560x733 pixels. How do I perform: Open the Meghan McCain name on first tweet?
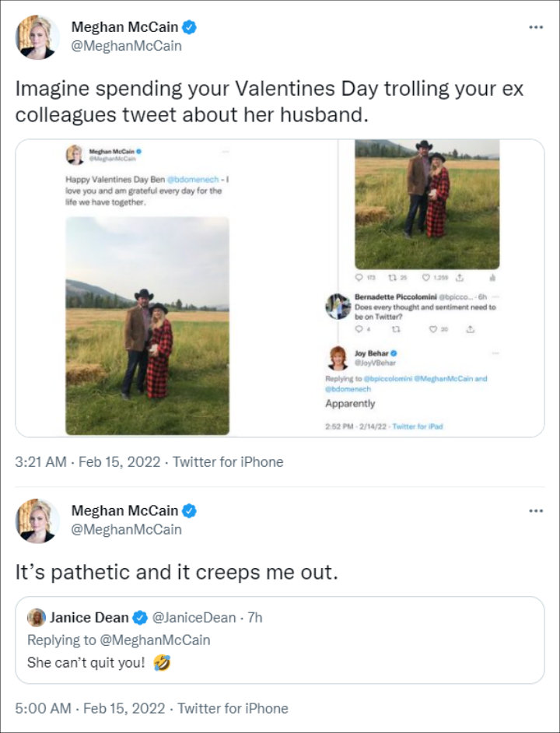[124, 27]
